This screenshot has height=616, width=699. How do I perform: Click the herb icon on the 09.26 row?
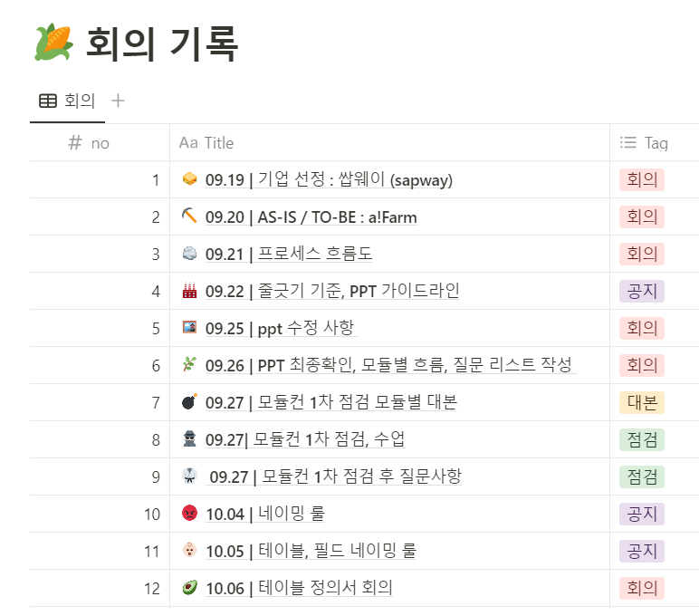(189, 364)
